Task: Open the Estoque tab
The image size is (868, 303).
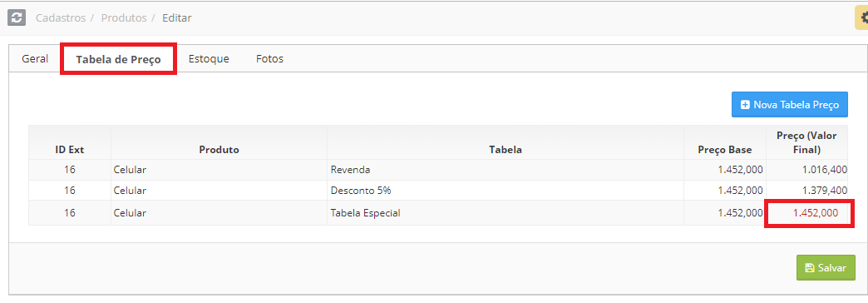Action: (x=209, y=59)
